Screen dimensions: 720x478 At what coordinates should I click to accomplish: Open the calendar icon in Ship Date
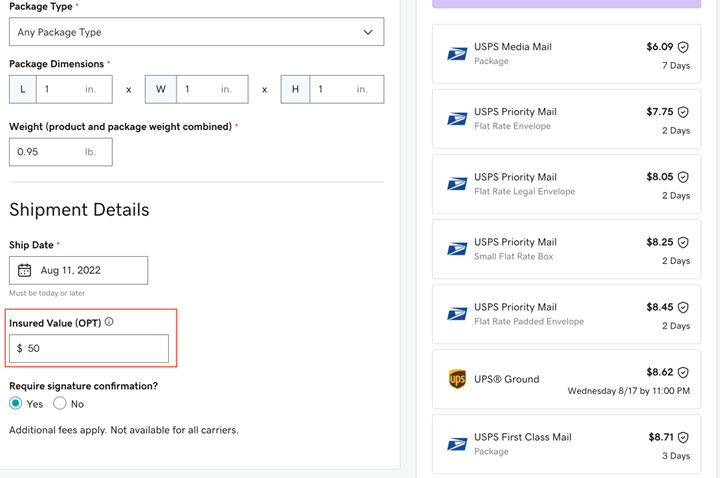(25, 270)
